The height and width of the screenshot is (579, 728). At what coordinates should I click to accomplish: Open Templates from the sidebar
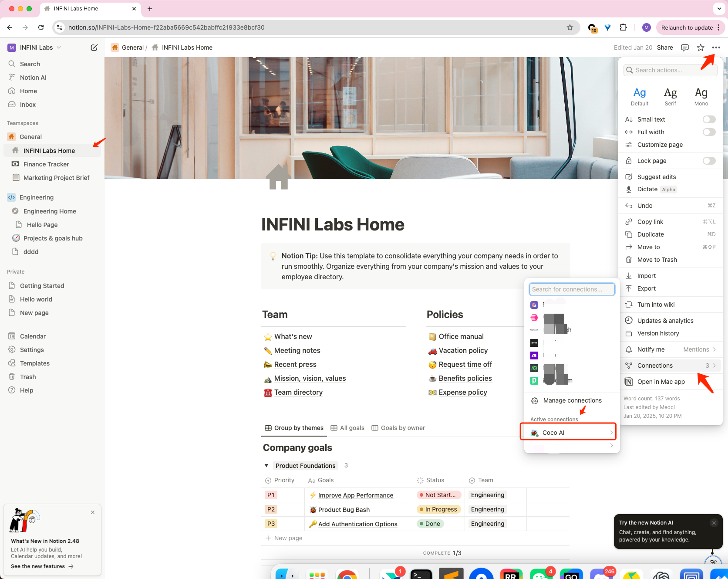click(34, 363)
